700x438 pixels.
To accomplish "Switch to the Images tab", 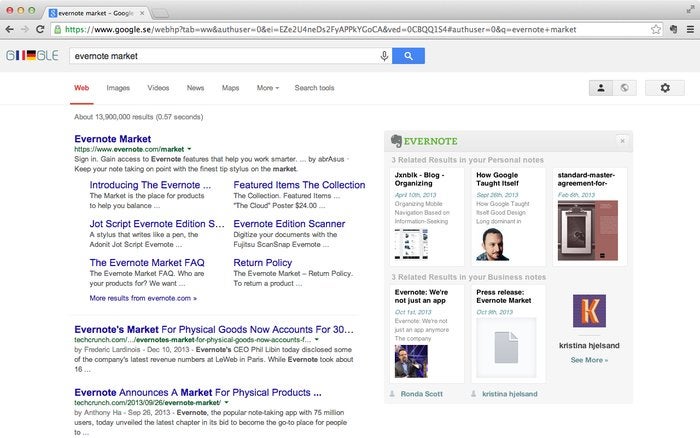I will pyautogui.click(x=118, y=88).
